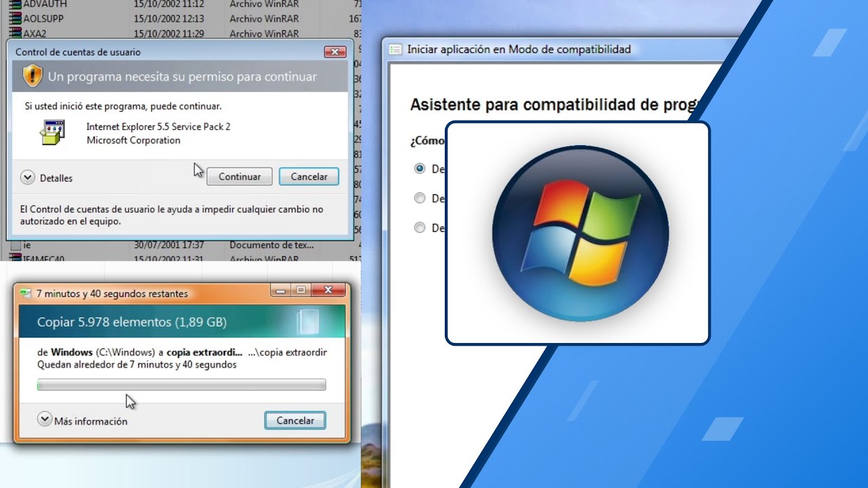Cancel the file copy operation
868x488 pixels.
(295, 420)
